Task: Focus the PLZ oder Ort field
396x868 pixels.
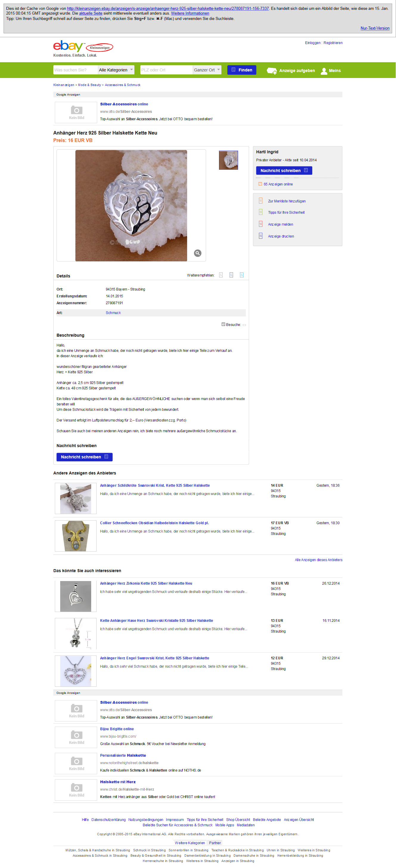Action: pos(167,70)
